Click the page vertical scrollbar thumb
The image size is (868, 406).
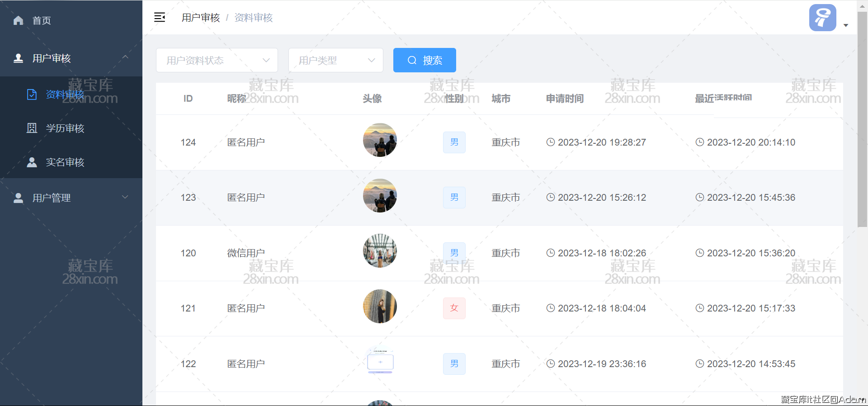(x=862, y=119)
